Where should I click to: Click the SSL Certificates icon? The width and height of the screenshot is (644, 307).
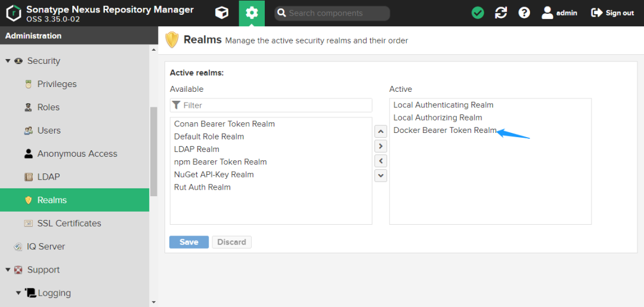tap(29, 224)
